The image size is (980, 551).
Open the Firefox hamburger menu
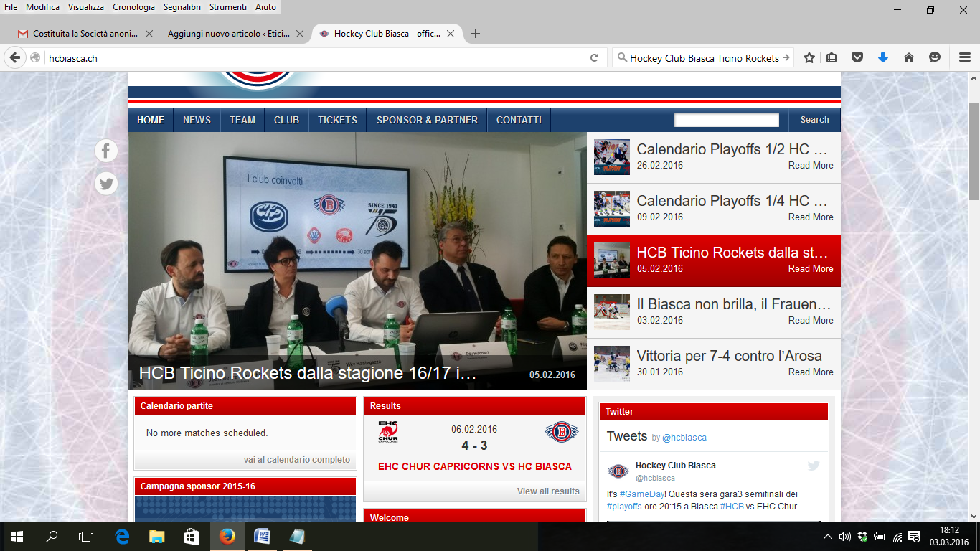965,58
